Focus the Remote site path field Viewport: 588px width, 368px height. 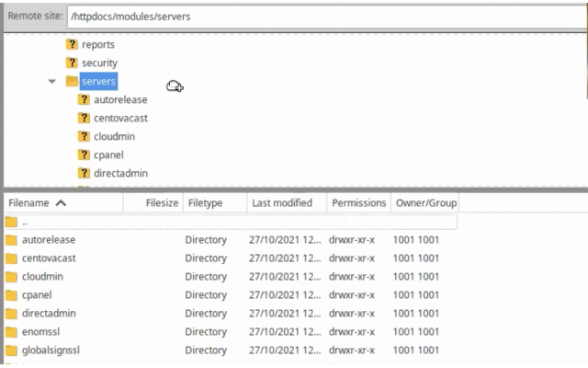(x=322, y=17)
